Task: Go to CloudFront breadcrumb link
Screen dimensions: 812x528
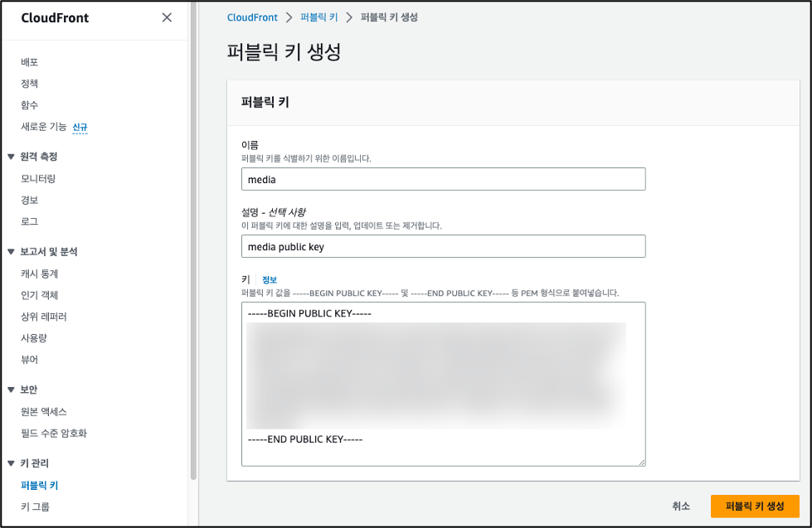Action: [252, 17]
